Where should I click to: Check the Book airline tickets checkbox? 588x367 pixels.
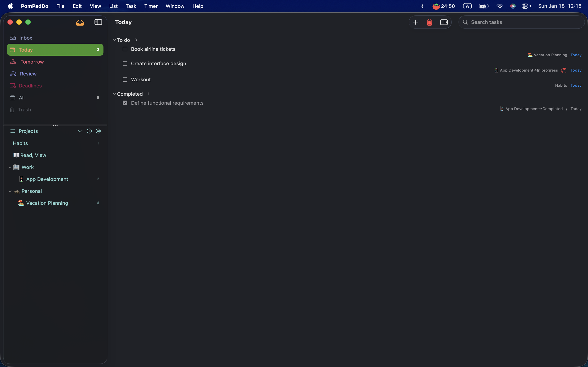[x=125, y=49]
